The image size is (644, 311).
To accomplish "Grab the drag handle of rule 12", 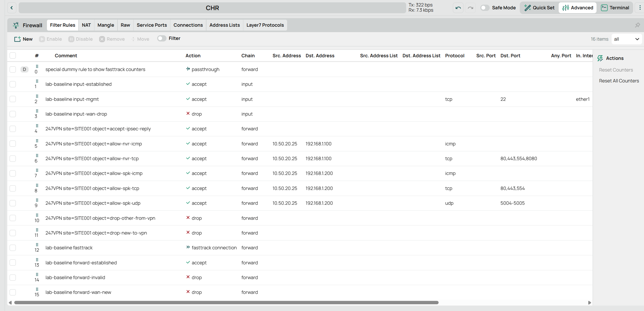I will pyautogui.click(x=37, y=245).
